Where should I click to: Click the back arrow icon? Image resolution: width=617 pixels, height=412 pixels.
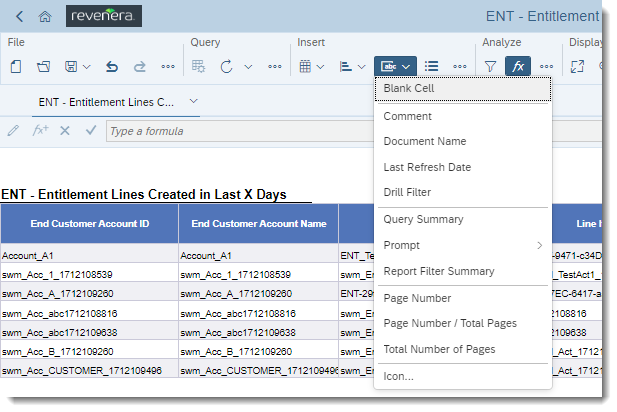pyautogui.click(x=19, y=16)
